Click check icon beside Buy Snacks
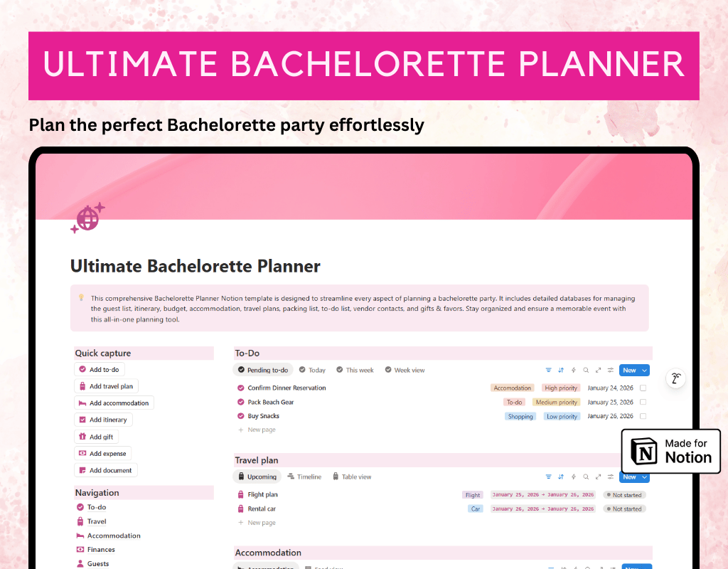Screen dimensions: 728x569 point(240,415)
